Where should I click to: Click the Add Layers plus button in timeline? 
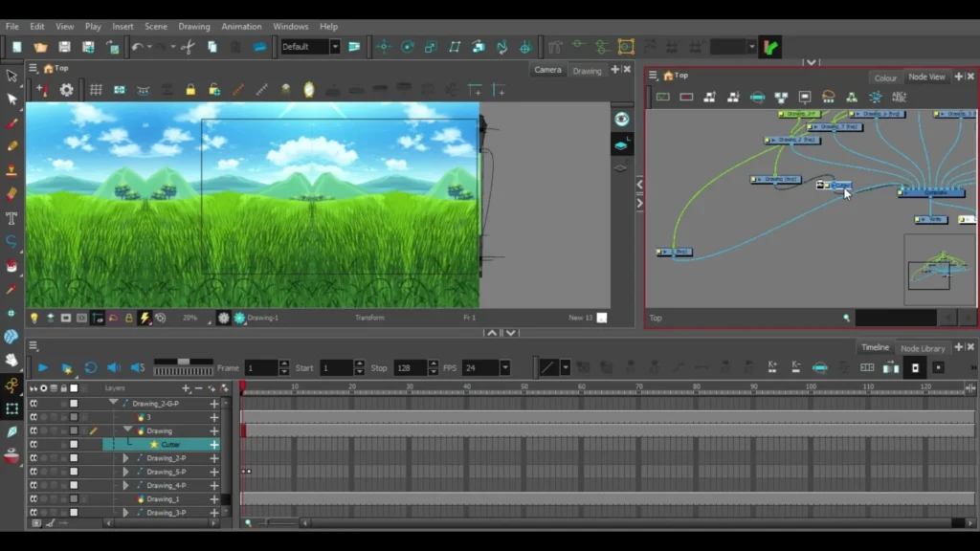(186, 388)
